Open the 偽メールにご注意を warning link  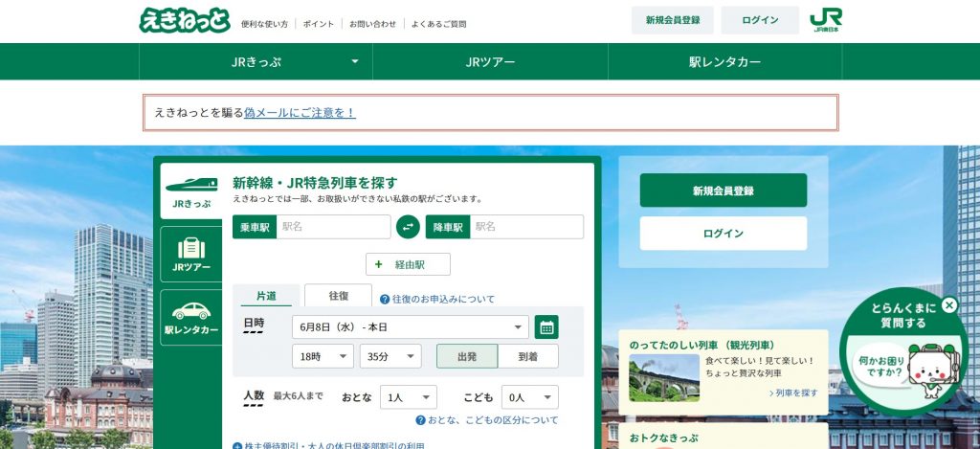tap(300, 112)
